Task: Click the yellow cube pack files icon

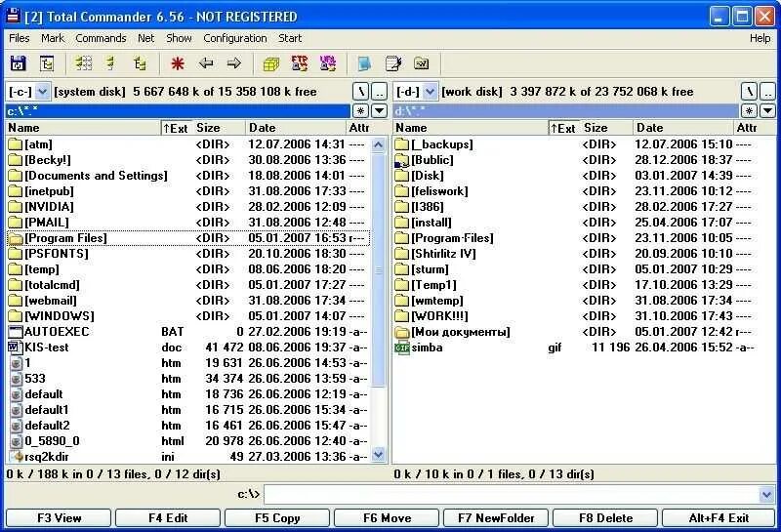Action: click(271, 63)
